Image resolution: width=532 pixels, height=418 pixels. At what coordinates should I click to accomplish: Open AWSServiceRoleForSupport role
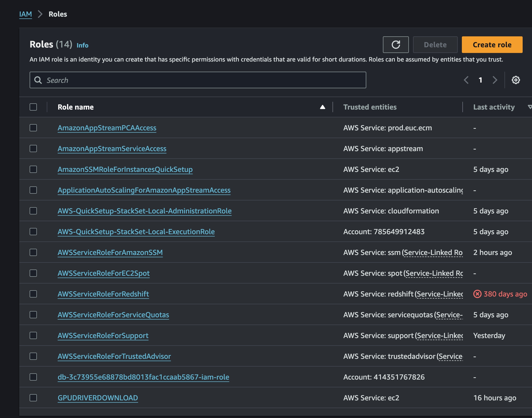click(x=103, y=335)
